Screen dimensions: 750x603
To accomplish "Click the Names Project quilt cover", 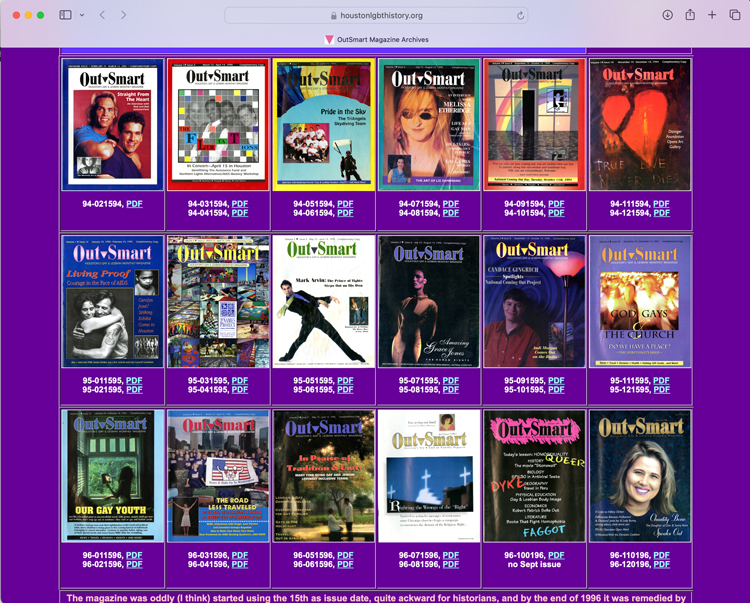I will [x=218, y=301].
